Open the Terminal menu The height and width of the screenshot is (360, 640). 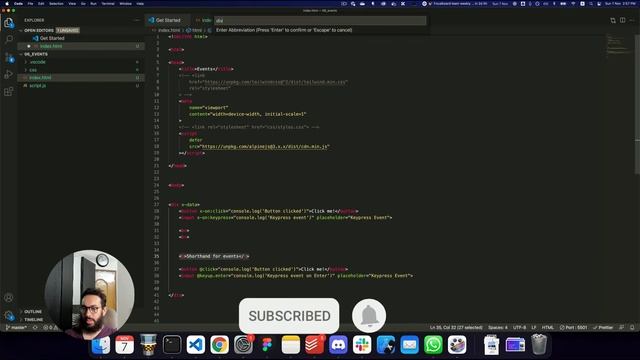pos(108,4)
